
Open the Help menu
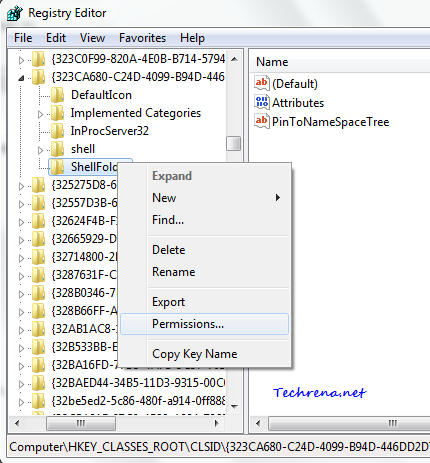pos(192,38)
